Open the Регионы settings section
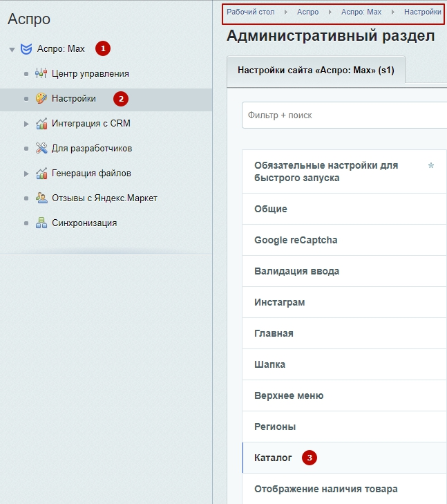Viewport: 447px width, 504px height. pos(345,427)
